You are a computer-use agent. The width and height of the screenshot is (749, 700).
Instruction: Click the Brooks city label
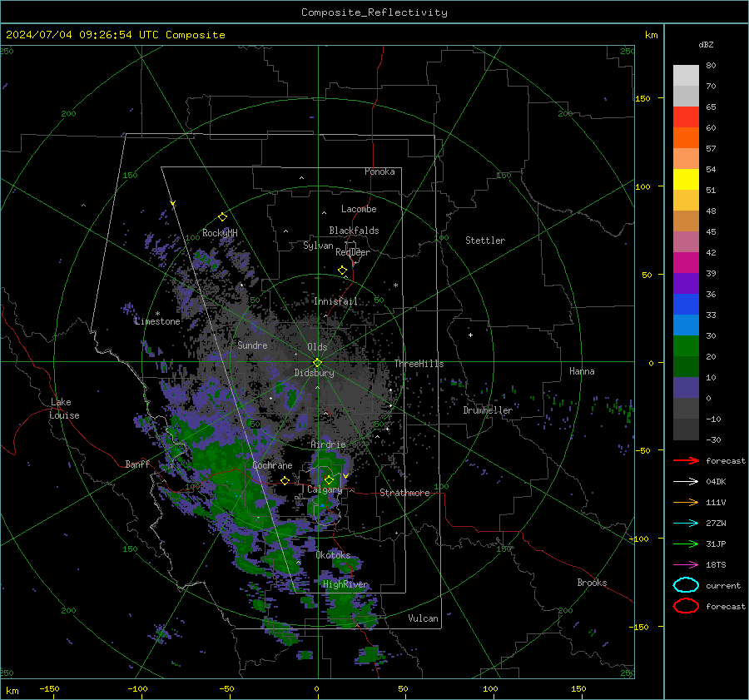592,583
